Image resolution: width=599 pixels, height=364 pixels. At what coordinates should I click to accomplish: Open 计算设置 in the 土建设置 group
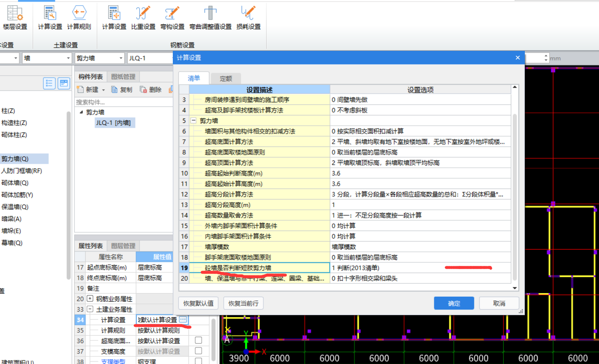(50, 18)
